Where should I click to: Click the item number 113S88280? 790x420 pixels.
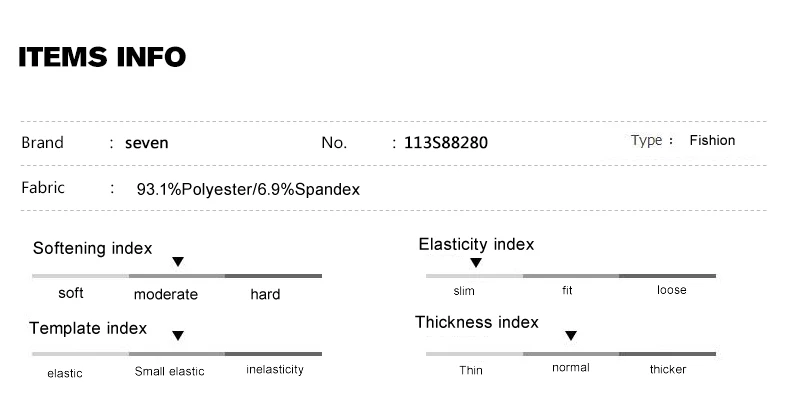point(446,143)
